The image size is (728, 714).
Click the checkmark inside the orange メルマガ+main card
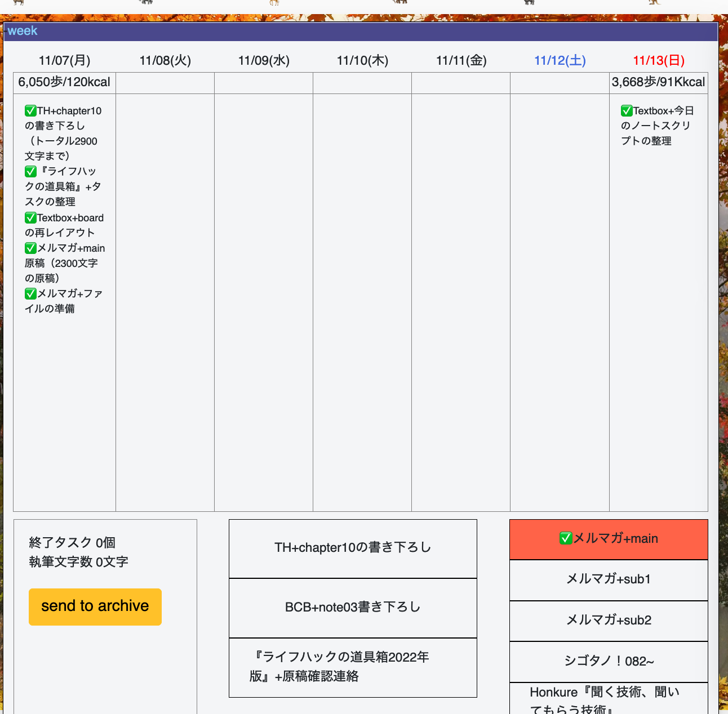[565, 538]
